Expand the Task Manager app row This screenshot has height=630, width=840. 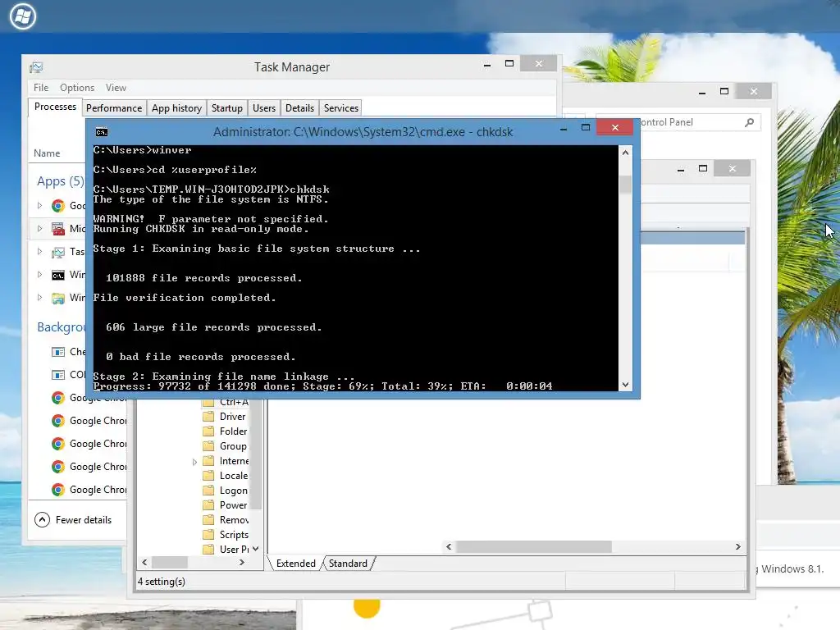click(39, 251)
